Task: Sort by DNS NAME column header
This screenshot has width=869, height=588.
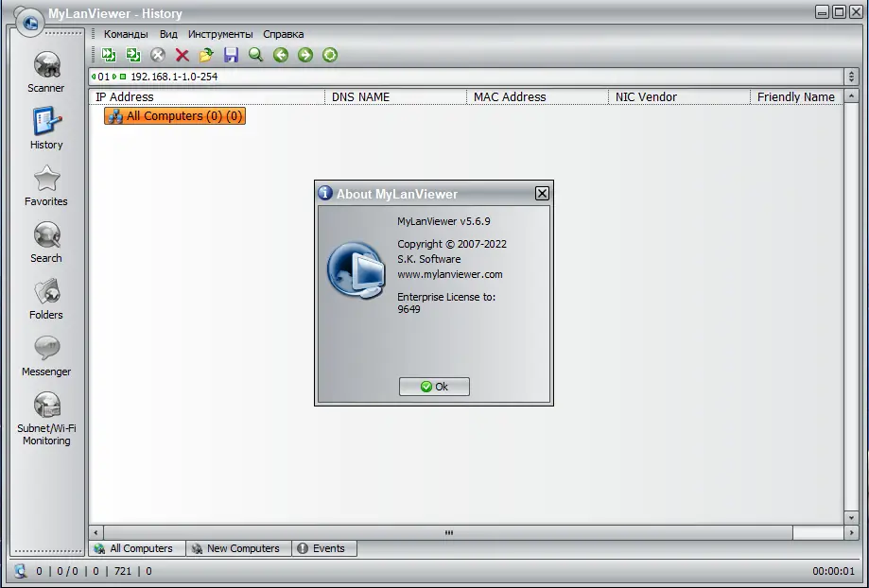Action: tap(396, 97)
